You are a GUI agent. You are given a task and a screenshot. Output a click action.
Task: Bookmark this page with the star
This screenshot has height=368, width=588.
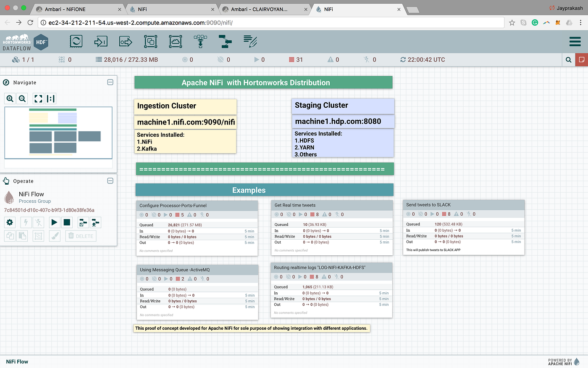tap(512, 23)
